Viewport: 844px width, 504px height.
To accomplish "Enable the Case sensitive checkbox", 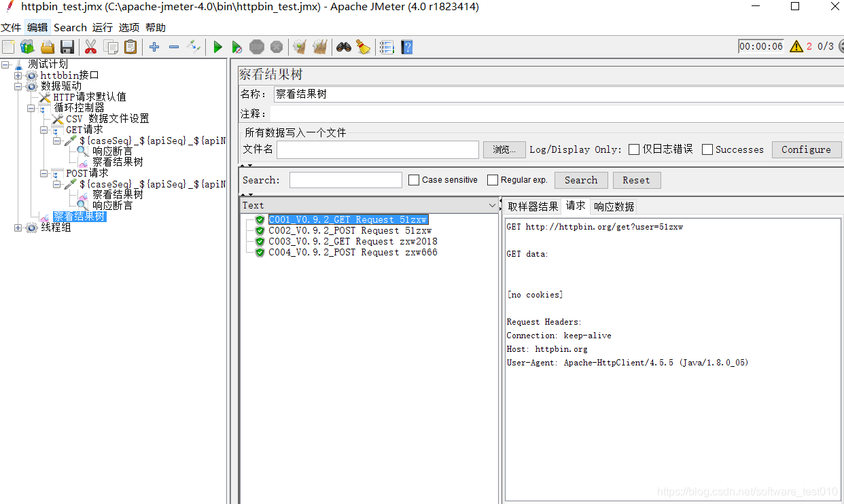I will [413, 180].
